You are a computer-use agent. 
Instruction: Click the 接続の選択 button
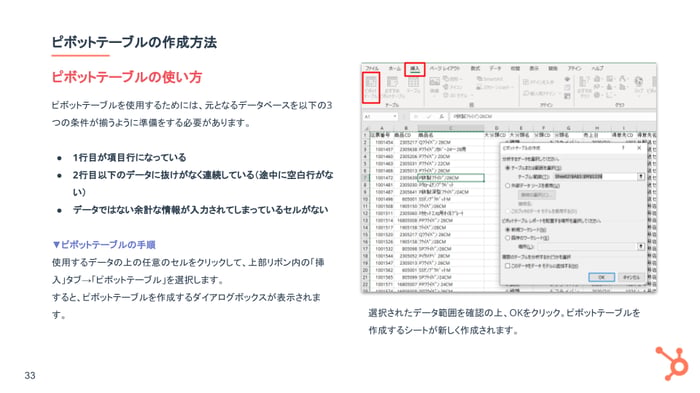point(536,195)
